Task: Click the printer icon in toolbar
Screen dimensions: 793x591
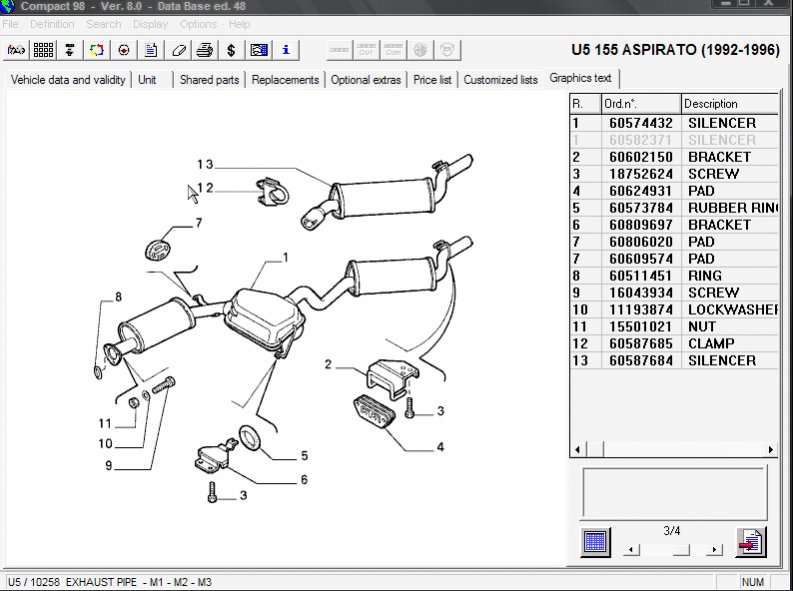Action: [x=204, y=49]
